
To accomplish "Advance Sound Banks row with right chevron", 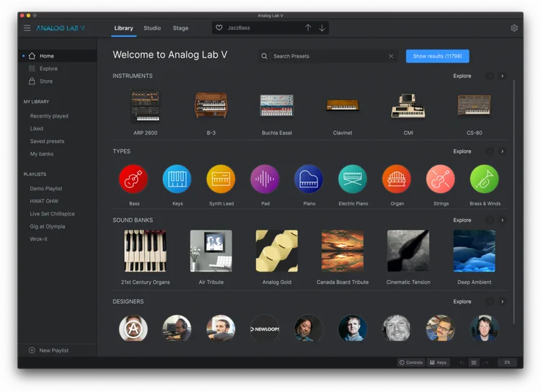I will [x=502, y=220].
